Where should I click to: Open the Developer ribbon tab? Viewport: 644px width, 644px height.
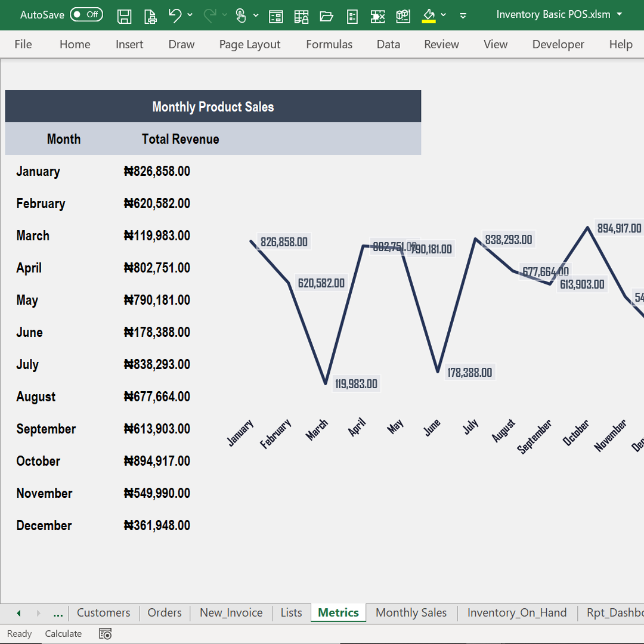point(558,44)
